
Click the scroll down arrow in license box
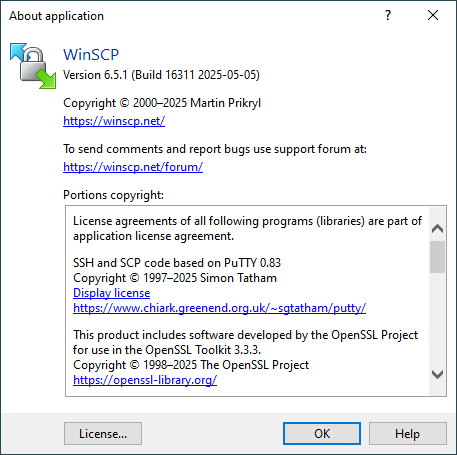tap(437, 374)
